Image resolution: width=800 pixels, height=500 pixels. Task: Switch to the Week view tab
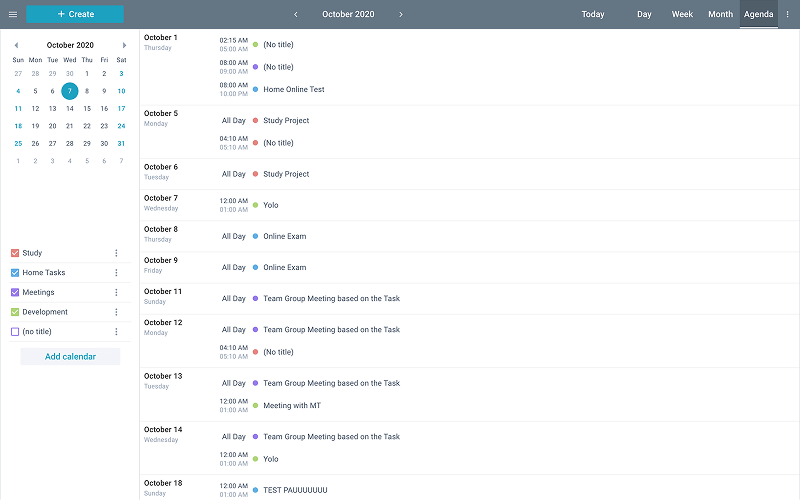pos(682,14)
